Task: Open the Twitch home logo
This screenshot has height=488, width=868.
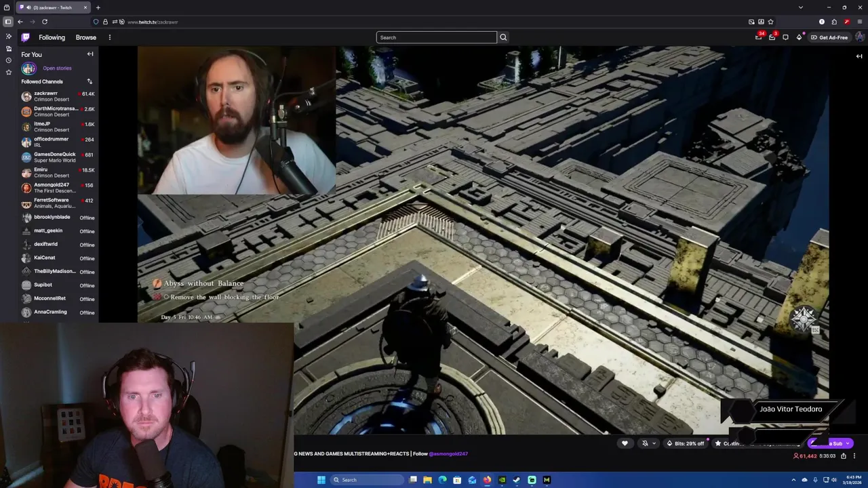Action: 25,37
